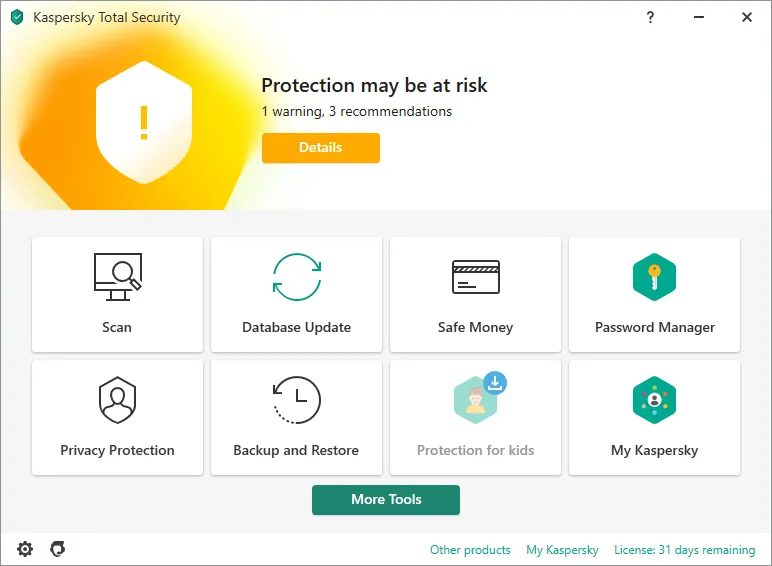Open settings with the gear icon
The image size is (772, 566).
(25, 549)
